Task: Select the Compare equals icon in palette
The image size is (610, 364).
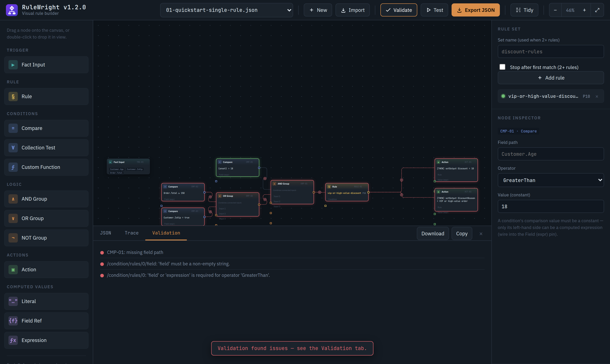Action: click(13, 128)
